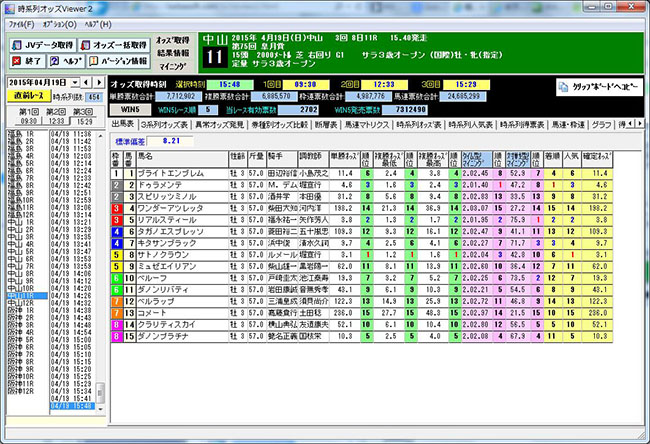Click the WIN5 button
Viewport: 650px width, 444px height.
click(x=126, y=108)
